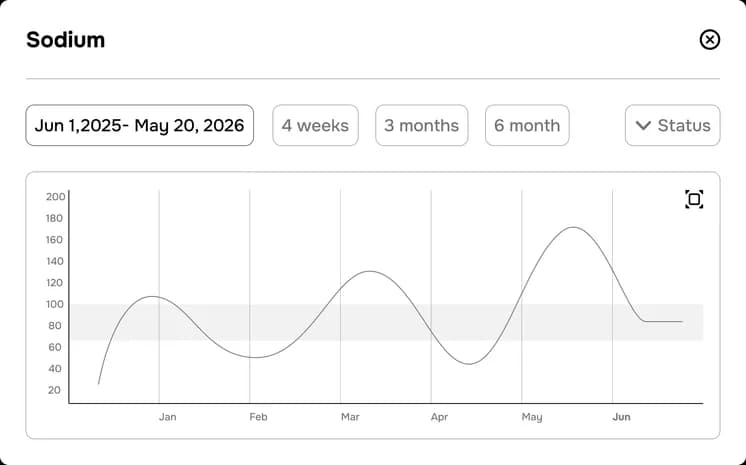
Task: Select the 6 month range
Action: (x=527, y=126)
